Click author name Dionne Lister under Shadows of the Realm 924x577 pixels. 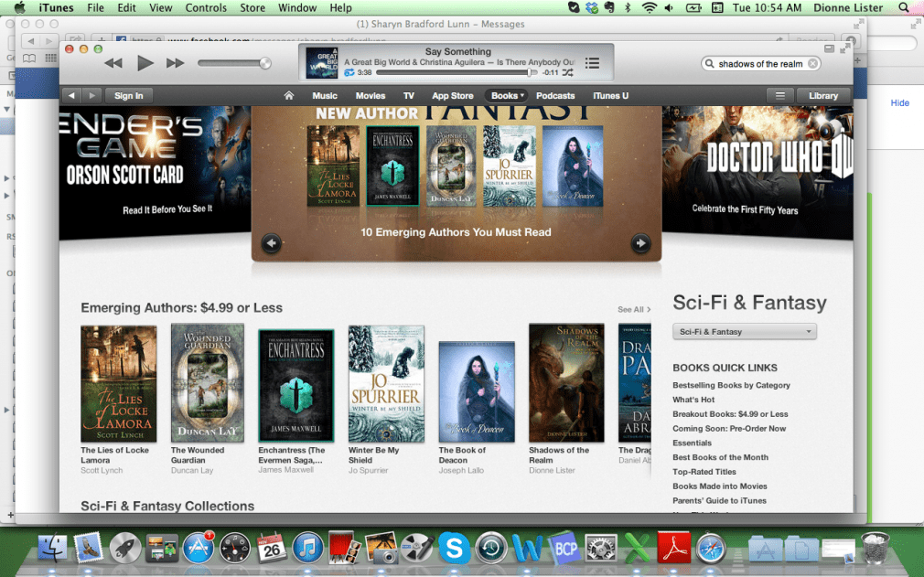tap(552, 470)
